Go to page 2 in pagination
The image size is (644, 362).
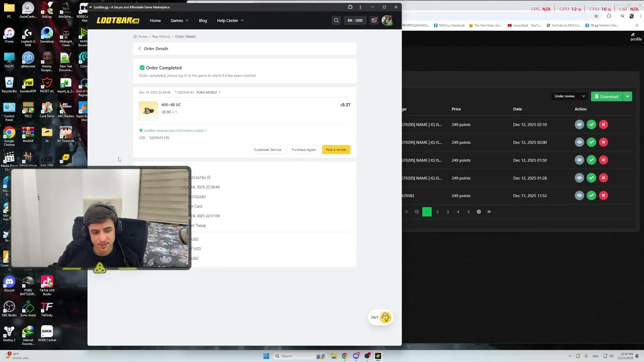[437, 212]
